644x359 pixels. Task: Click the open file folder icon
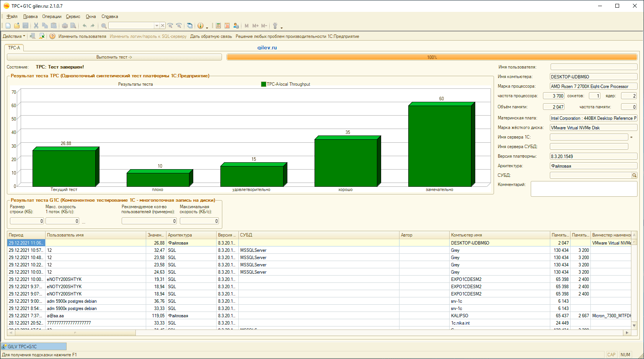pyautogui.click(x=17, y=26)
